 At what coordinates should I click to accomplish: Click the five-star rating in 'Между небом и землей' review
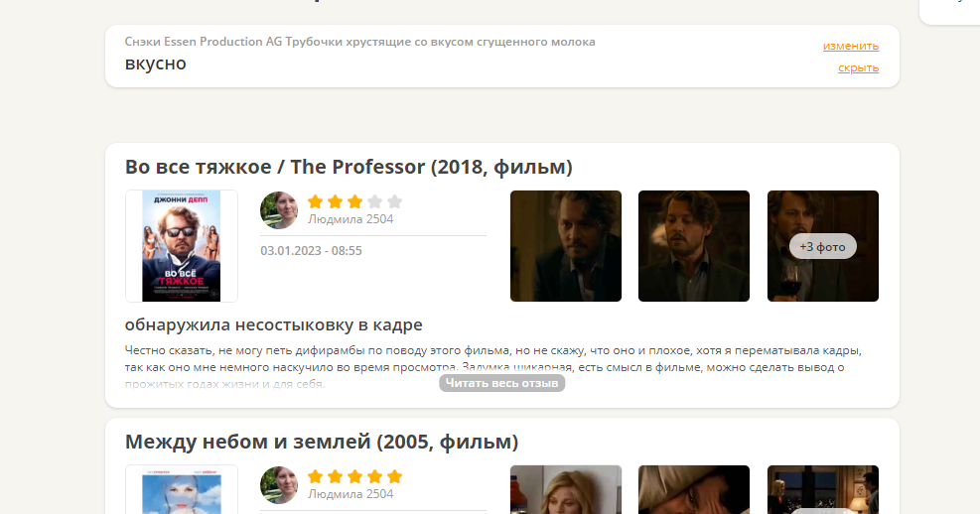(x=354, y=476)
